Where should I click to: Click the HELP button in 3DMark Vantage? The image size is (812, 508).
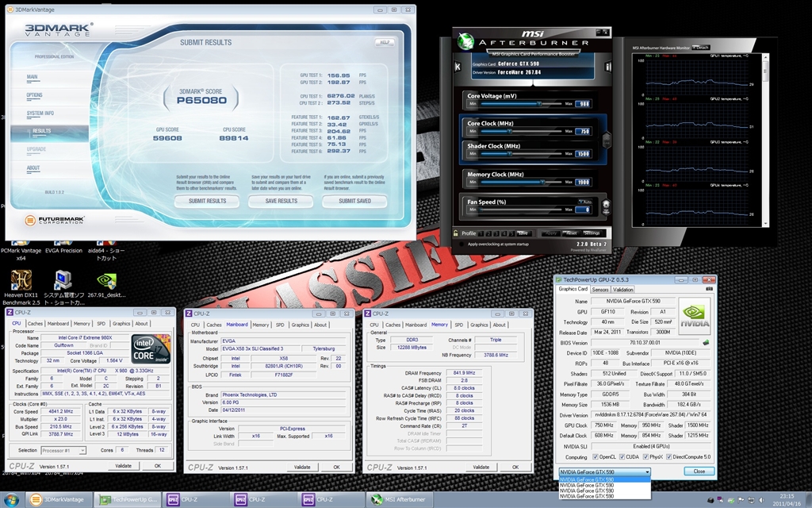tap(385, 43)
